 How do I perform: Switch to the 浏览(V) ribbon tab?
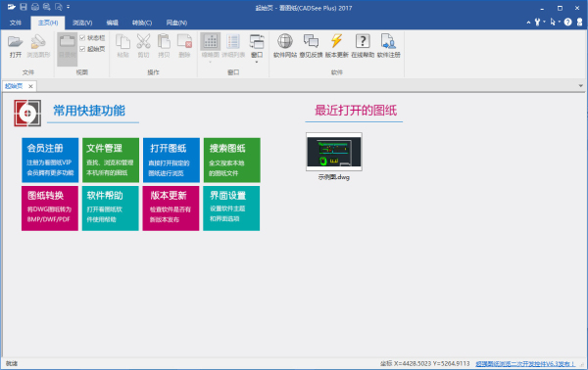point(82,23)
